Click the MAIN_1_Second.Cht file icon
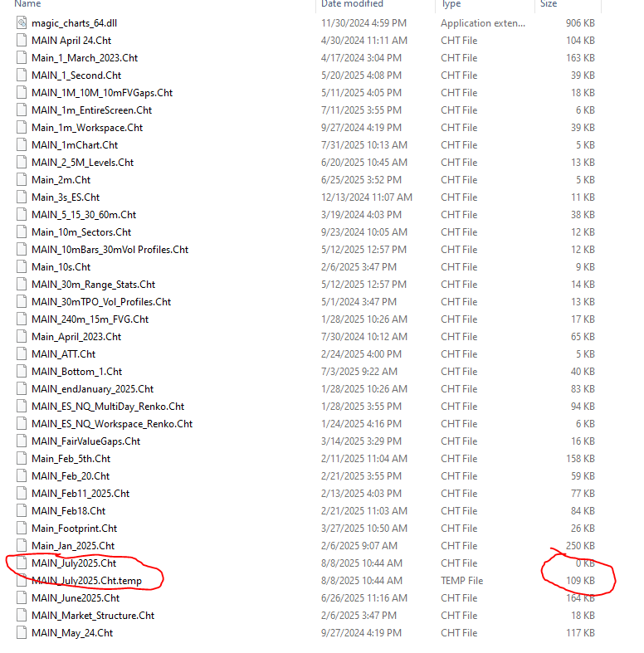Screen dimensions: 644x653 tap(22, 75)
